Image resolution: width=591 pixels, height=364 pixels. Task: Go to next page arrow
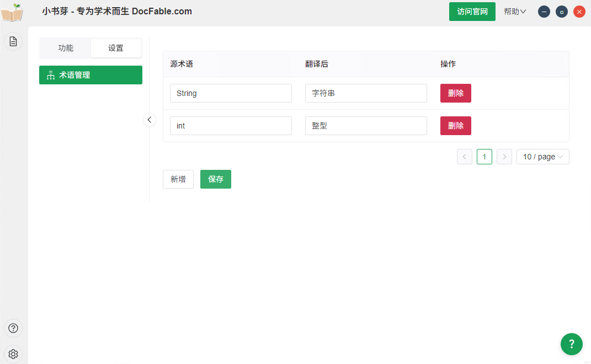point(504,157)
